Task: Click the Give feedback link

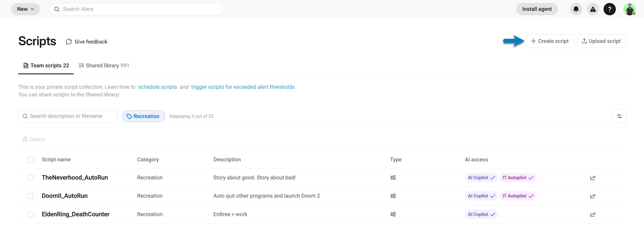Action: point(86,42)
